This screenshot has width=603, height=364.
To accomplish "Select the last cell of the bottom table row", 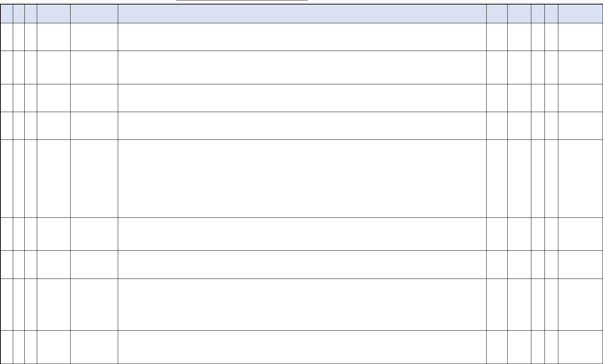I will click(x=580, y=347).
